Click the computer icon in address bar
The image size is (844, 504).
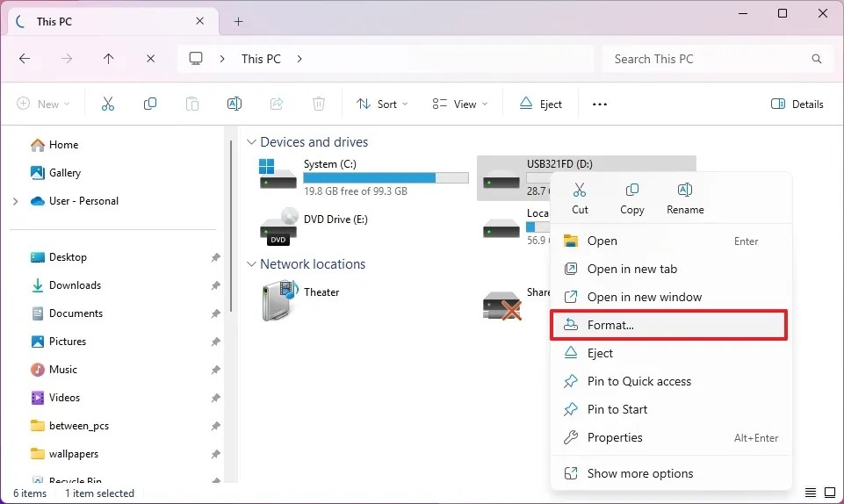[196, 59]
